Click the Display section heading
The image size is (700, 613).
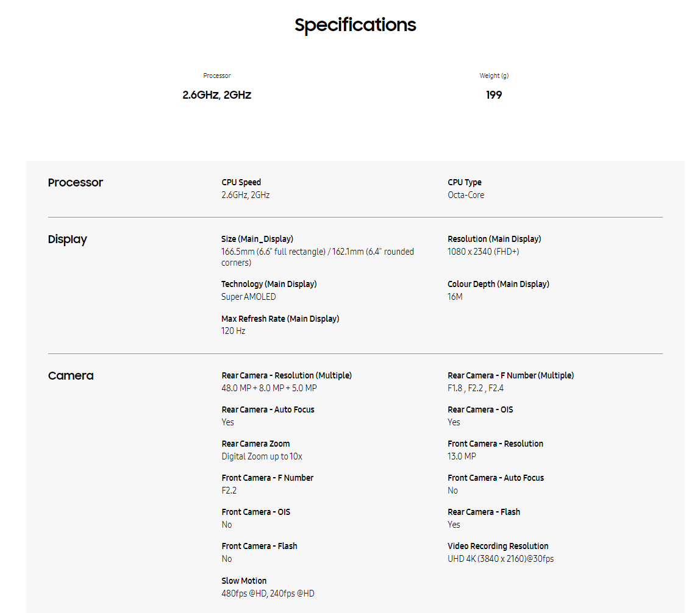coord(67,239)
